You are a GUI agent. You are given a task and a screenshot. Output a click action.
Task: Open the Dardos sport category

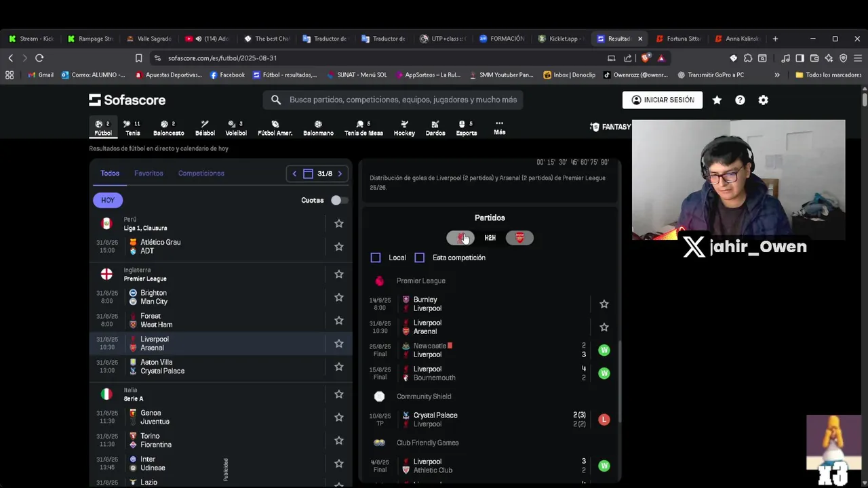(x=435, y=128)
